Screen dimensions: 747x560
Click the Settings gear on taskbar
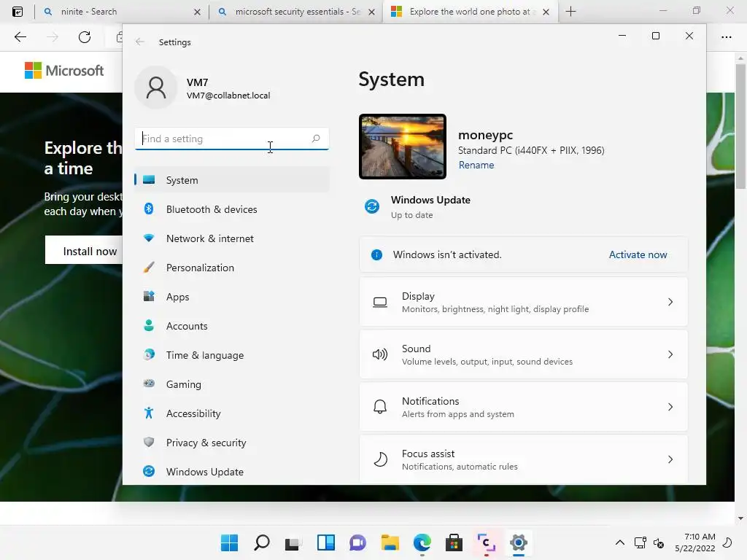pyautogui.click(x=519, y=542)
